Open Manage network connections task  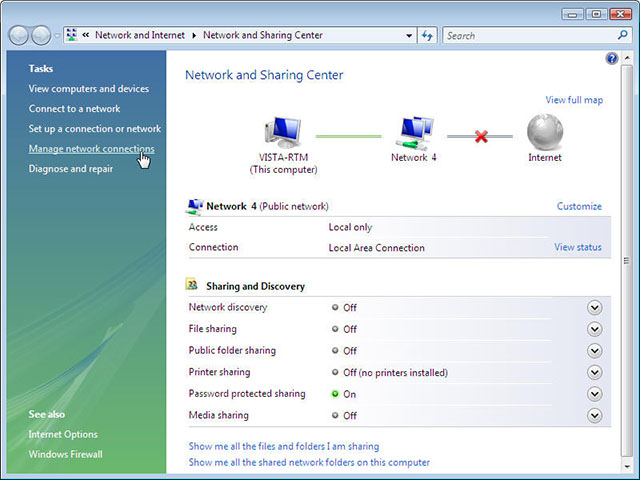tap(91, 149)
